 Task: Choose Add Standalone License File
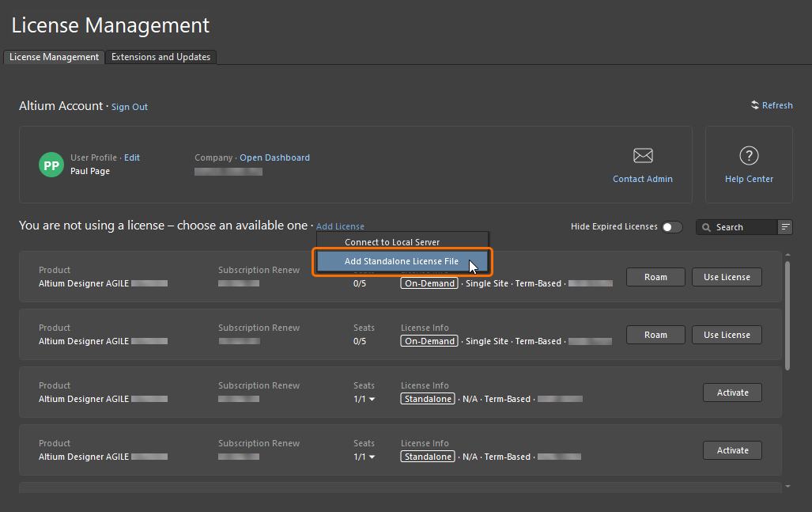coord(402,261)
